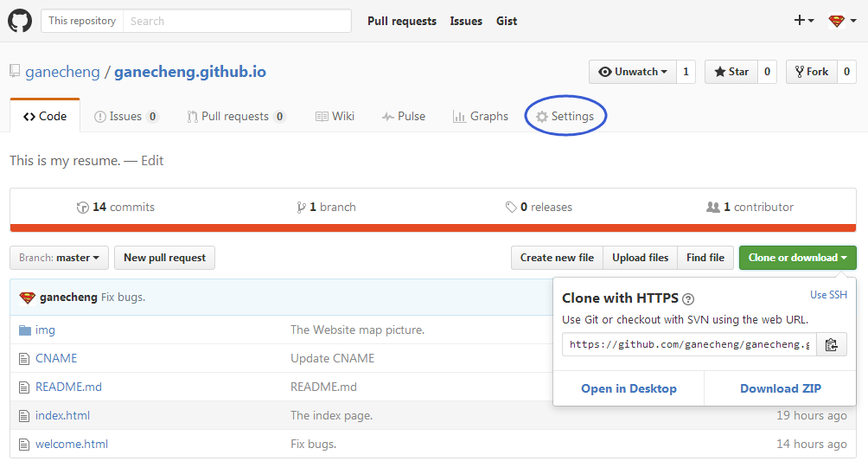Click the 'Update CNAME' commit message
The image size is (868, 461).
[333, 358]
